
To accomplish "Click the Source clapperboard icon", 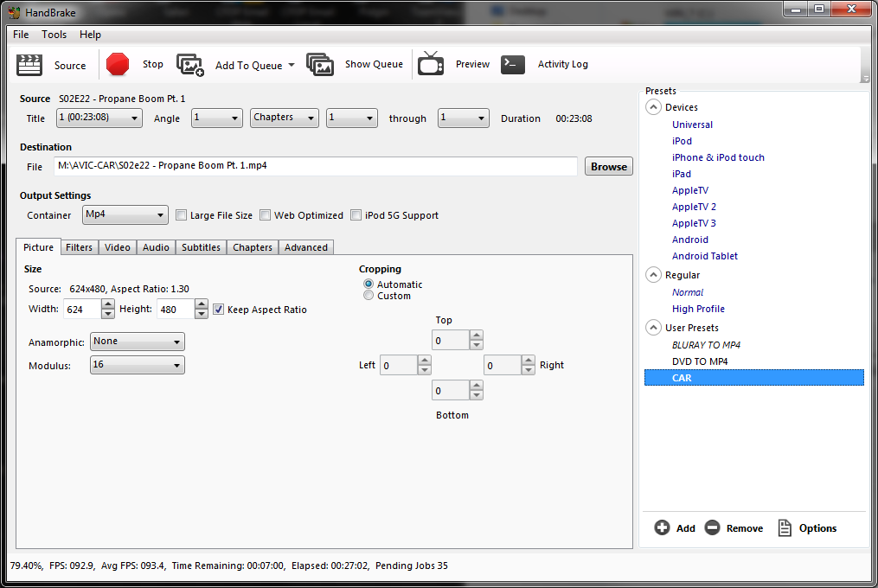I will [29, 65].
